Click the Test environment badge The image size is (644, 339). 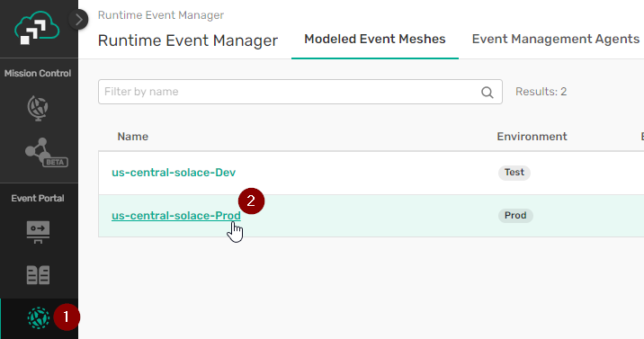514,173
